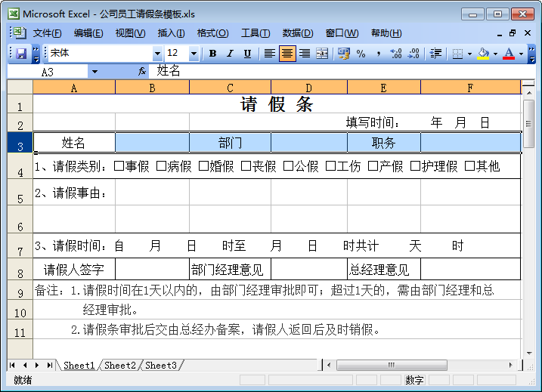Open the font name dropdown
Viewport: 542px width, 392px height.
coord(157,54)
